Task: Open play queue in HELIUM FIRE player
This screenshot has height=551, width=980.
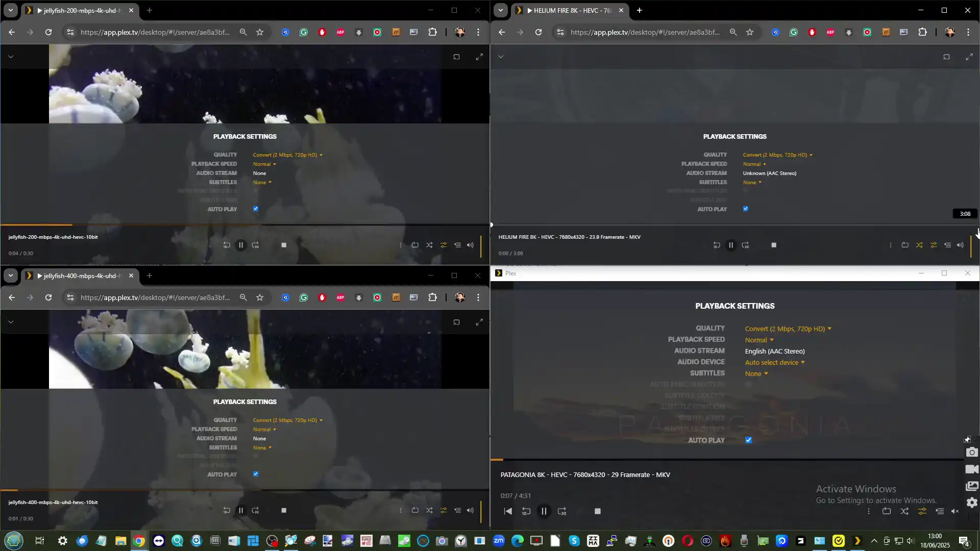Action: 948,245
